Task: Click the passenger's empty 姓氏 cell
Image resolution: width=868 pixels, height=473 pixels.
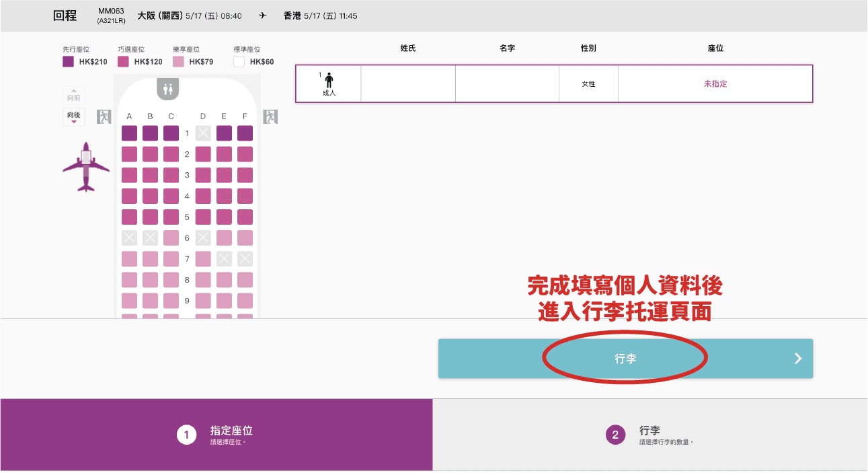Action: [x=408, y=84]
